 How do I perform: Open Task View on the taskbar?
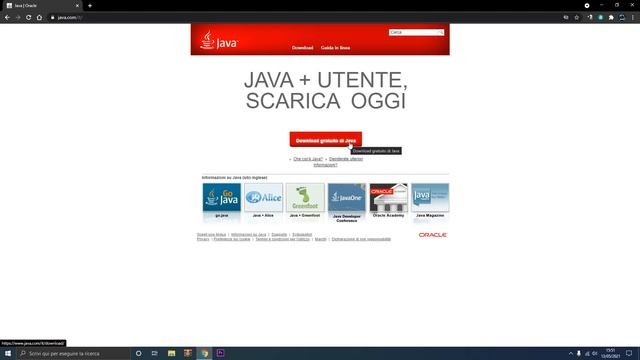pyautogui.click(x=155, y=353)
